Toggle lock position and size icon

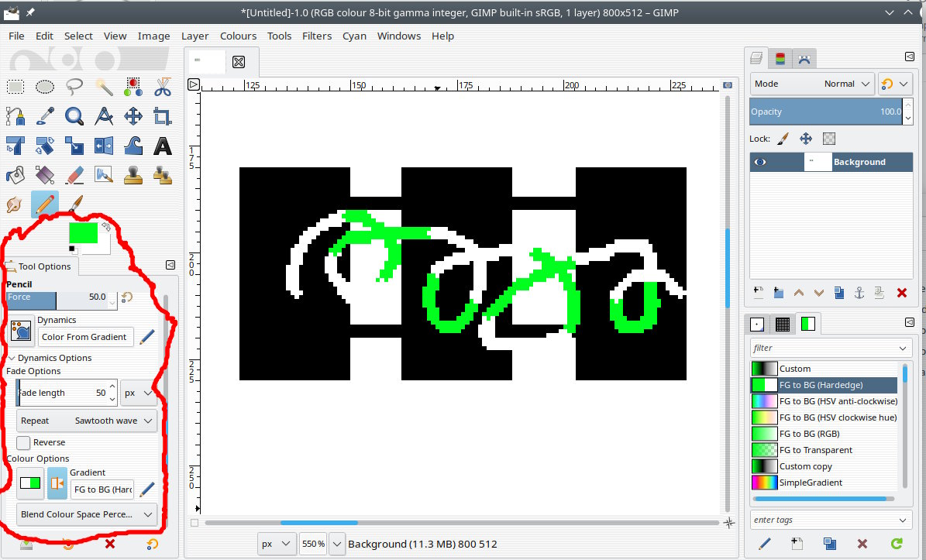coord(806,139)
